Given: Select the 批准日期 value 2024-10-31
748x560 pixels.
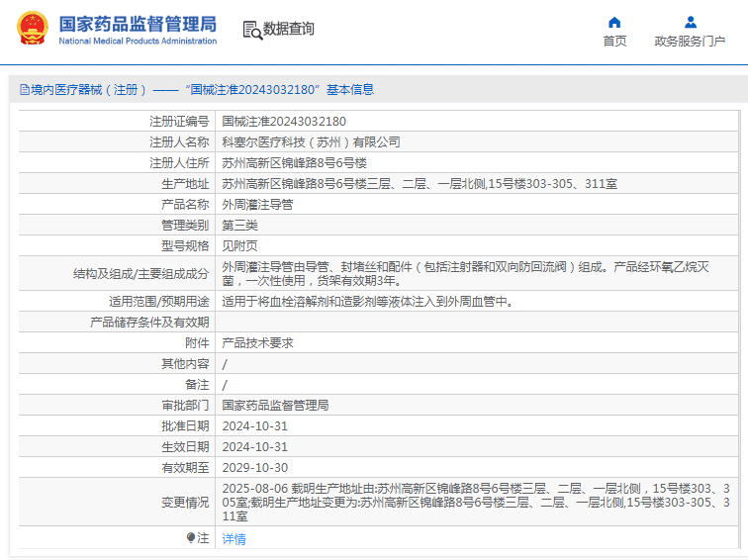Looking at the screenshot, I should coord(254,426).
